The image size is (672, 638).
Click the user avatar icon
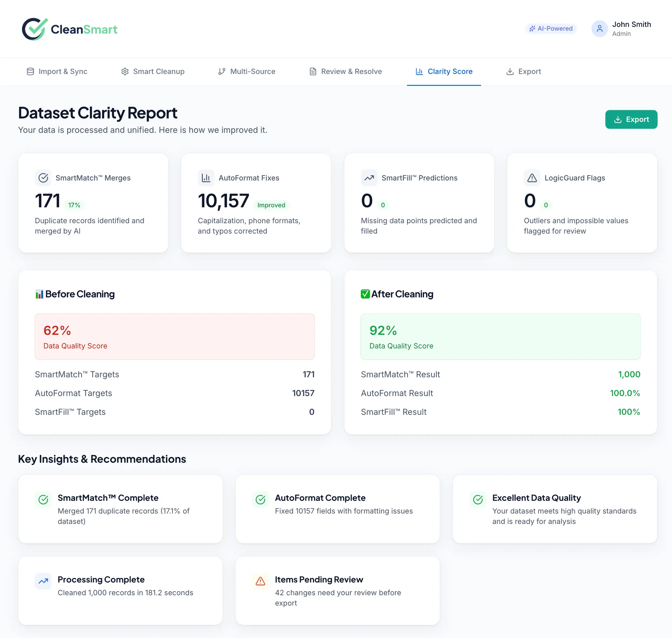[x=599, y=29]
